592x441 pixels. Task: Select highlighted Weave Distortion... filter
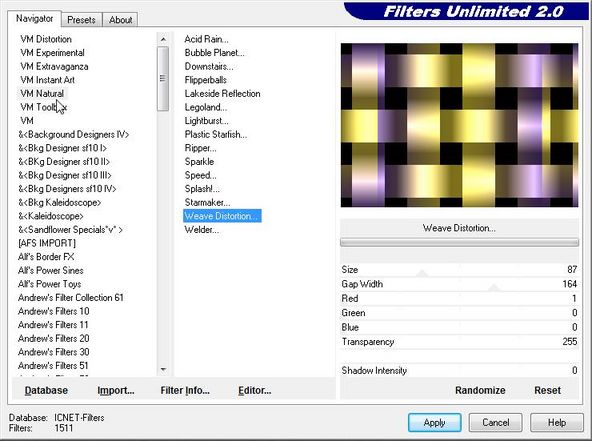point(222,216)
